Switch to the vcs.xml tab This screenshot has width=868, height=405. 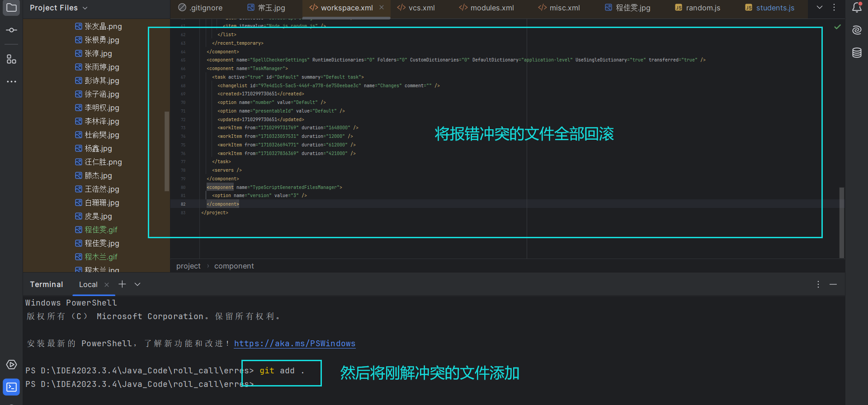click(x=416, y=8)
